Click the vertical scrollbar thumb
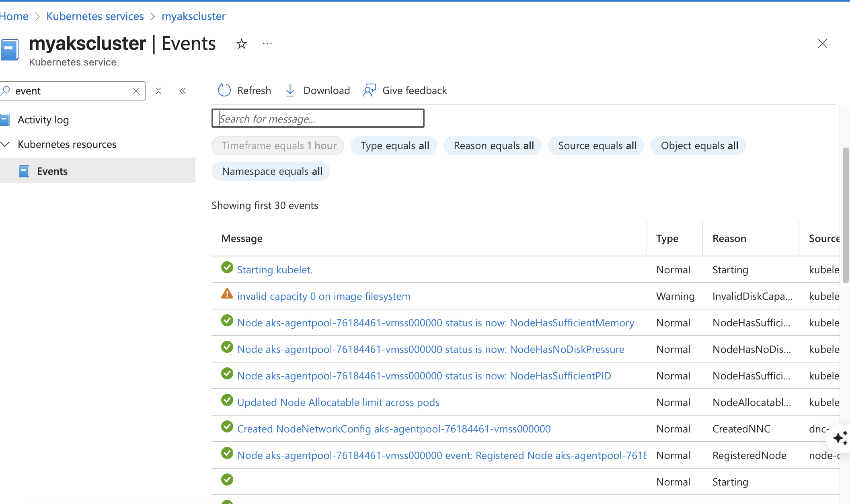The width and height of the screenshot is (850, 504). (846, 215)
